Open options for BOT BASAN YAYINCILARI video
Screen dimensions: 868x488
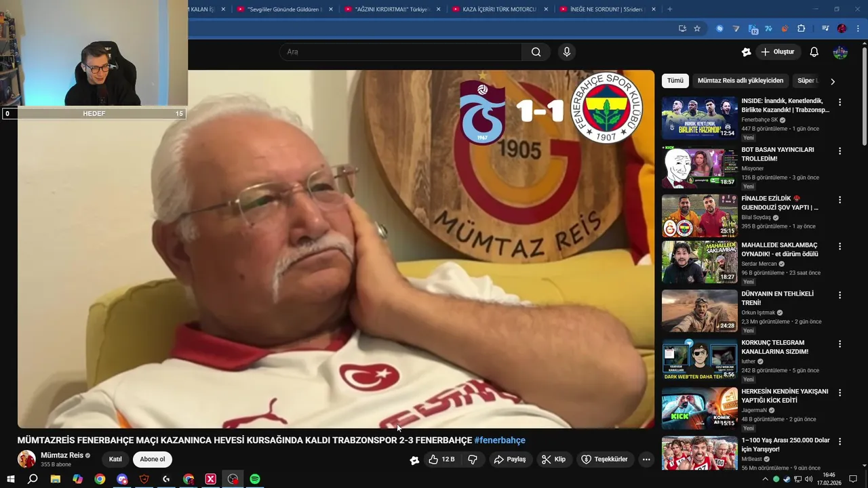(x=840, y=151)
